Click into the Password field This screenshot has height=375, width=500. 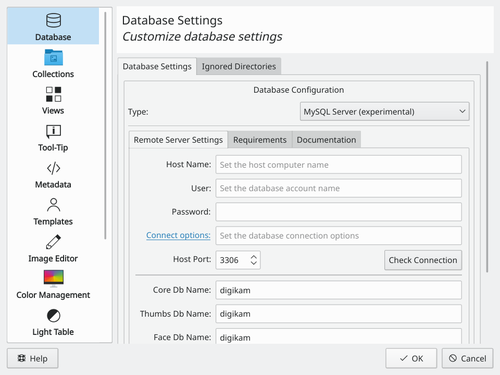[338, 212]
